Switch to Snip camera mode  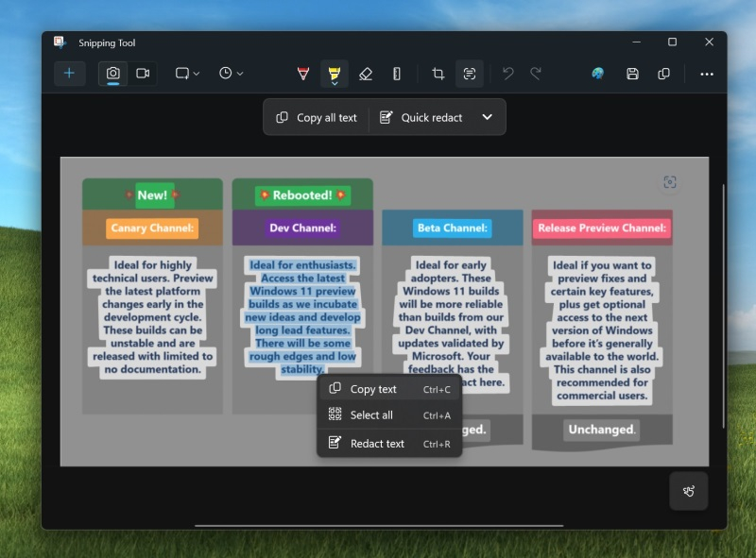[113, 74]
